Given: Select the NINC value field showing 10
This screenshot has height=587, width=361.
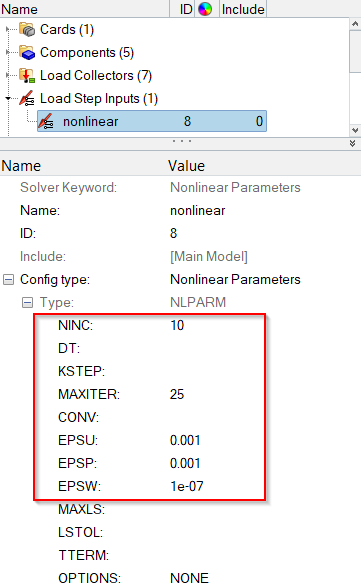Looking at the screenshot, I should click(177, 325).
